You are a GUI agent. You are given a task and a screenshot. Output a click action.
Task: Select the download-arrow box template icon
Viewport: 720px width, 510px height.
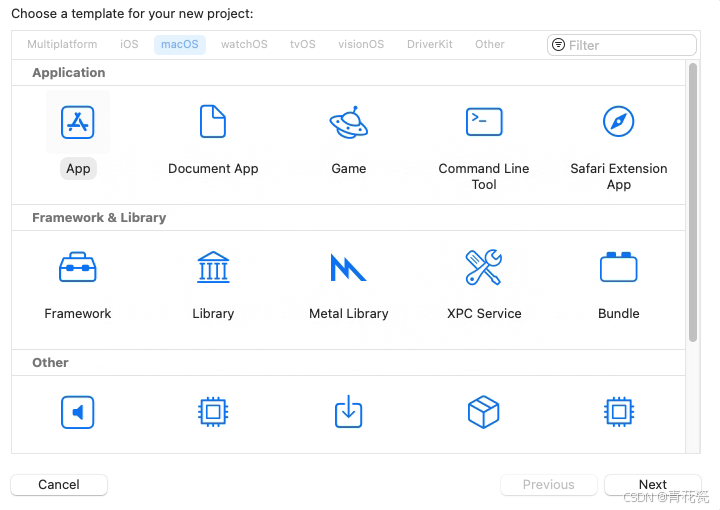[349, 412]
